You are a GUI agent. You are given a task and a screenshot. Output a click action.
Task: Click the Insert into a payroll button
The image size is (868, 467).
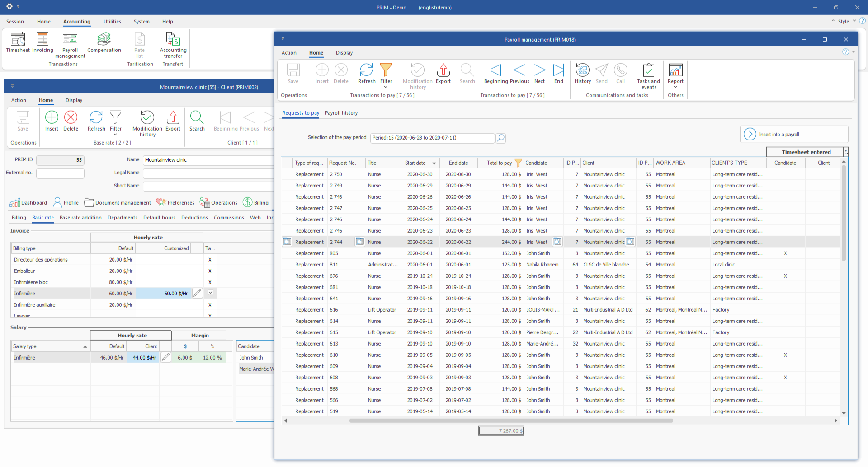(793, 134)
